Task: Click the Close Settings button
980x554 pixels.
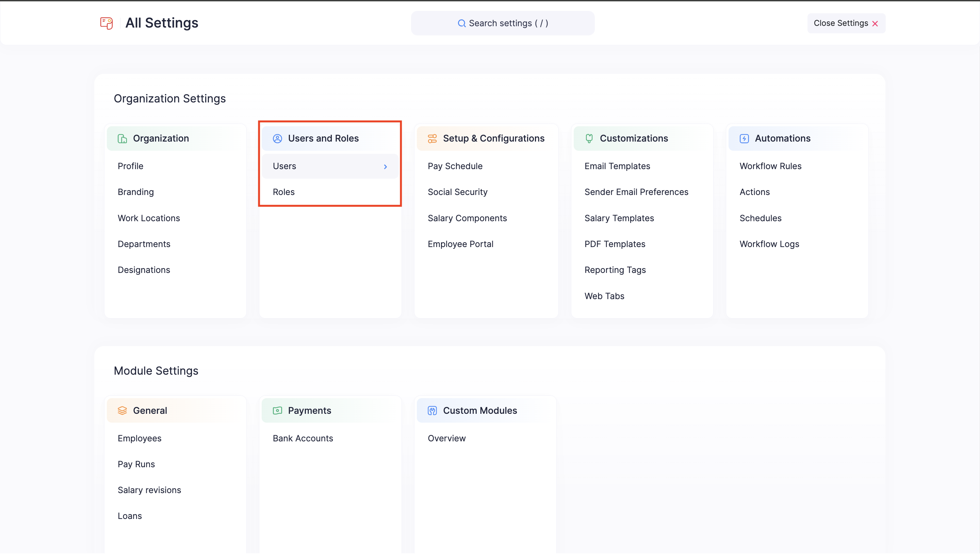Action: tap(846, 23)
